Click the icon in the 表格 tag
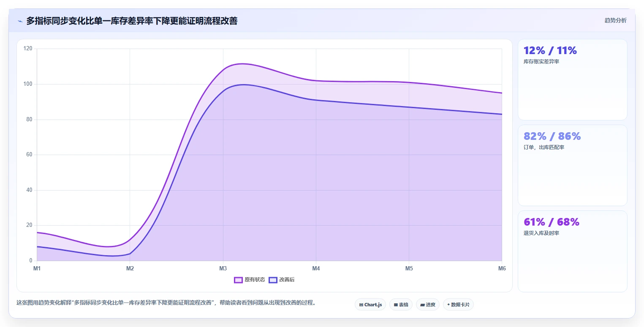This screenshot has width=644, height=327. click(396, 305)
